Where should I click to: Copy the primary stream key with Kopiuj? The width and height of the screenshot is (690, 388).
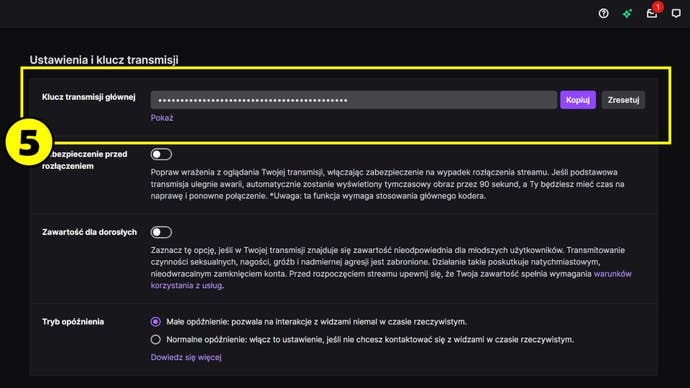point(578,100)
